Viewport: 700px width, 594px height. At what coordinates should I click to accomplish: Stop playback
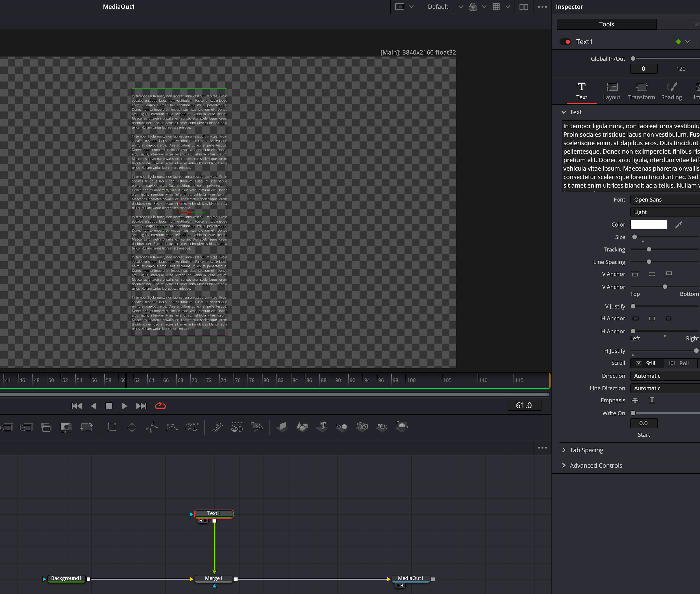tap(109, 406)
